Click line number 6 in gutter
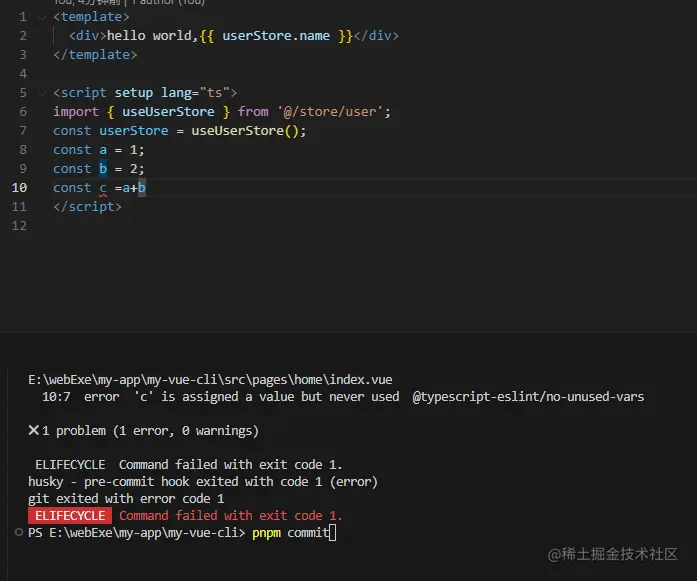This screenshot has height=581, width=697. click(23, 112)
